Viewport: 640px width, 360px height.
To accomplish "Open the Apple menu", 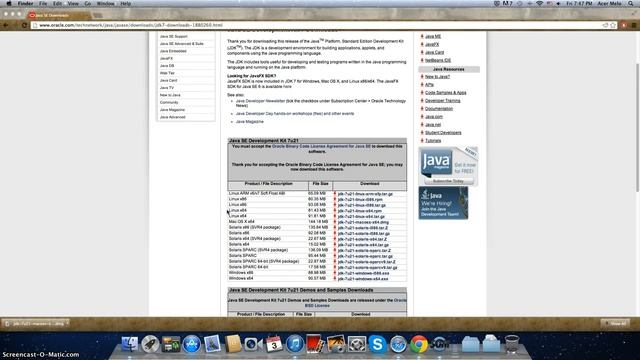I will click(x=9, y=3).
